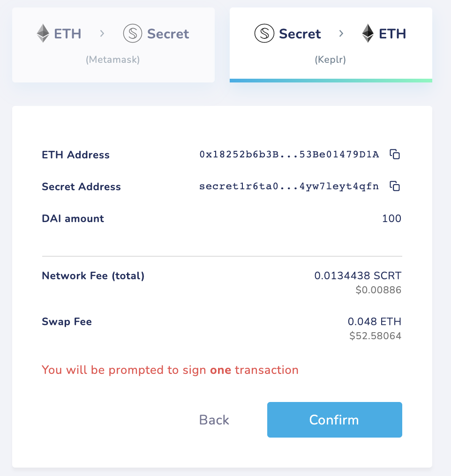Copy the ETH Address using its copy icon

pos(395,154)
